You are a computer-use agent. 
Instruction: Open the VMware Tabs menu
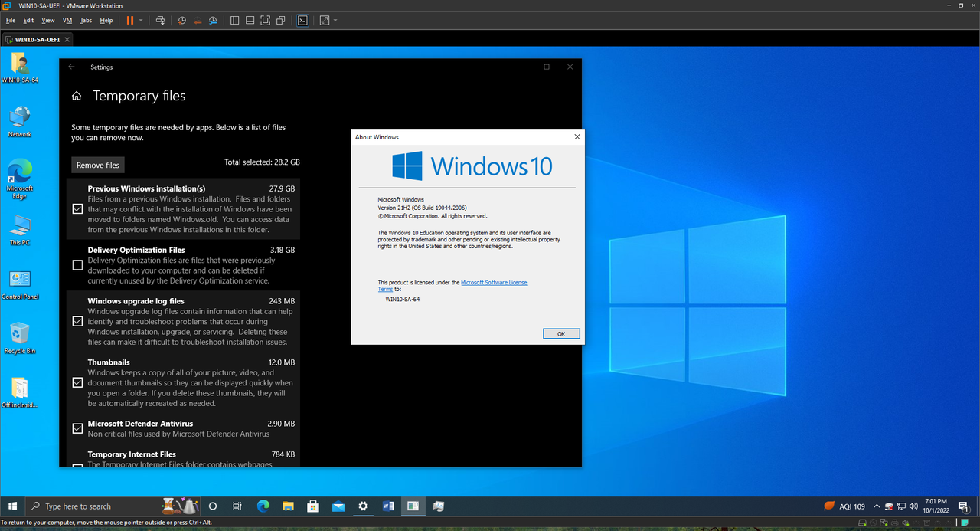(x=86, y=20)
